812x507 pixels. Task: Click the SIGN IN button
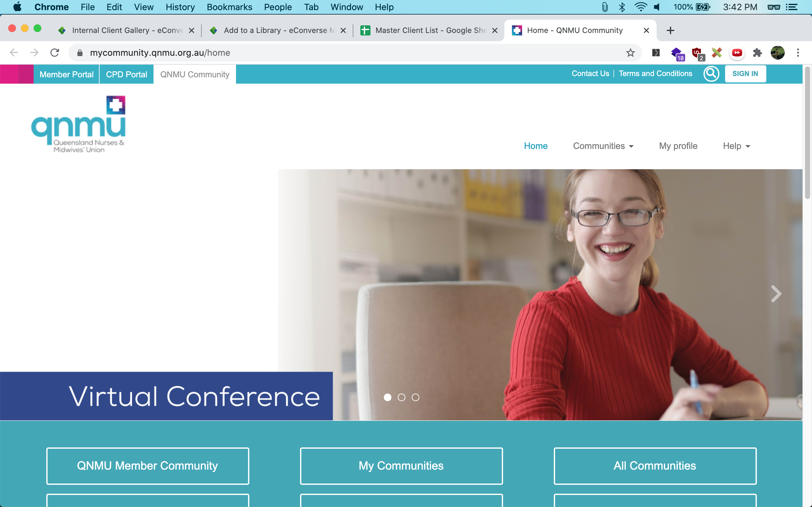(x=745, y=74)
